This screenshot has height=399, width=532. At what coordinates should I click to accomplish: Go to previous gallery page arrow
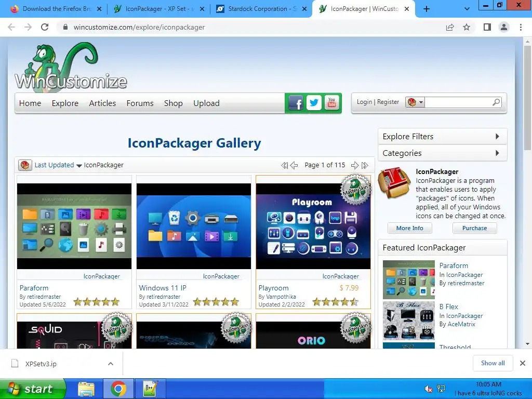(x=294, y=165)
